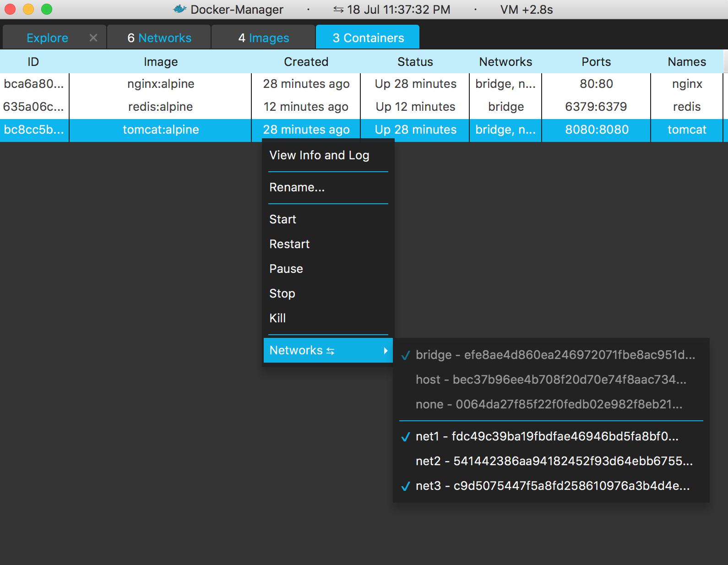The width and height of the screenshot is (728, 565).
Task: Click the nginx name cell
Action: pyautogui.click(x=687, y=84)
